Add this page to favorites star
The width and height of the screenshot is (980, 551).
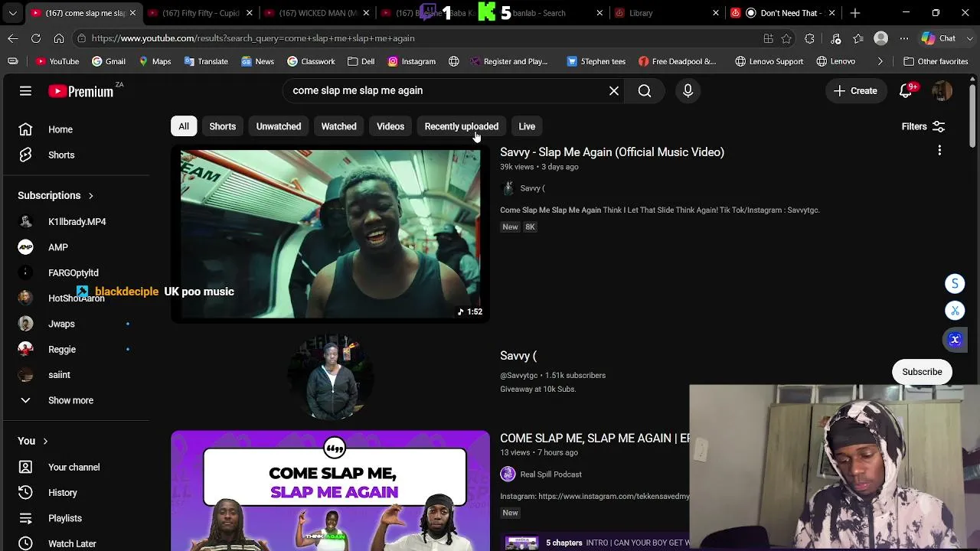(x=786, y=38)
